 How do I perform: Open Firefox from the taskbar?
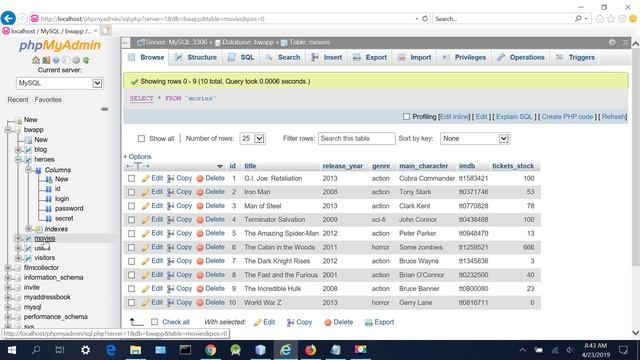pyautogui.click(x=310, y=350)
